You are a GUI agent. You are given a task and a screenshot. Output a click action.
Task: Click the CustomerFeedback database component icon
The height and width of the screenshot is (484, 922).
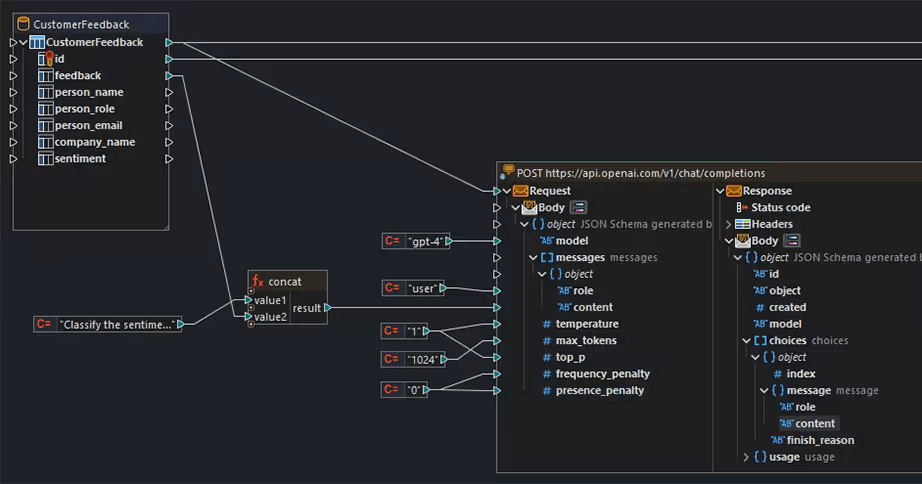pyautogui.click(x=23, y=24)
